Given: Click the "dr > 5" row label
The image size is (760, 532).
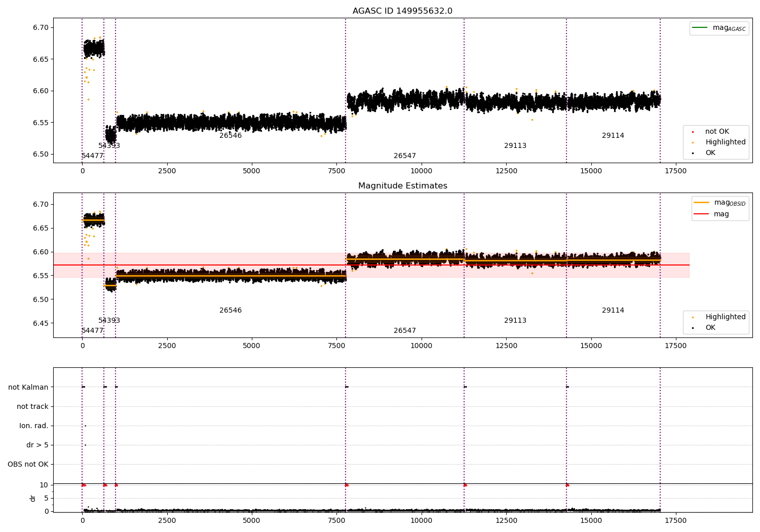Looking at the screenshot, I should pyautogui.click(x=37, y=445).
